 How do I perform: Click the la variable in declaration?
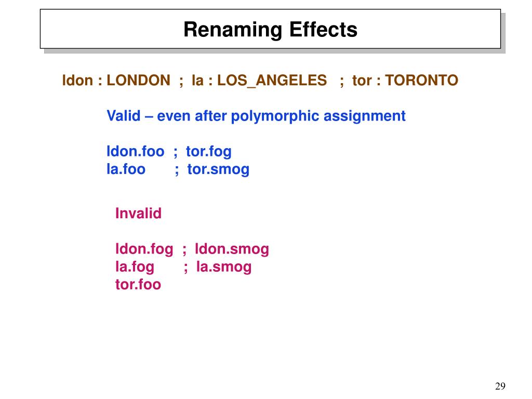coord(197,81)
